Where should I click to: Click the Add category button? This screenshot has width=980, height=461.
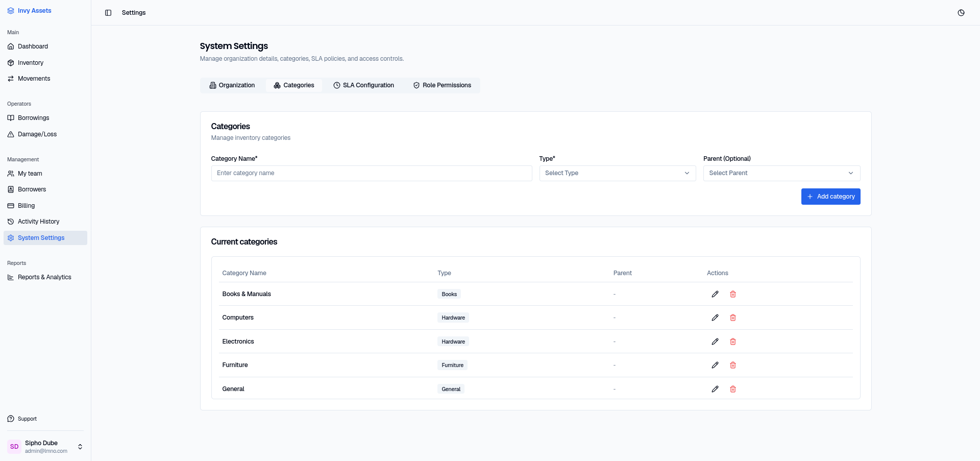(x=831, y=197)
